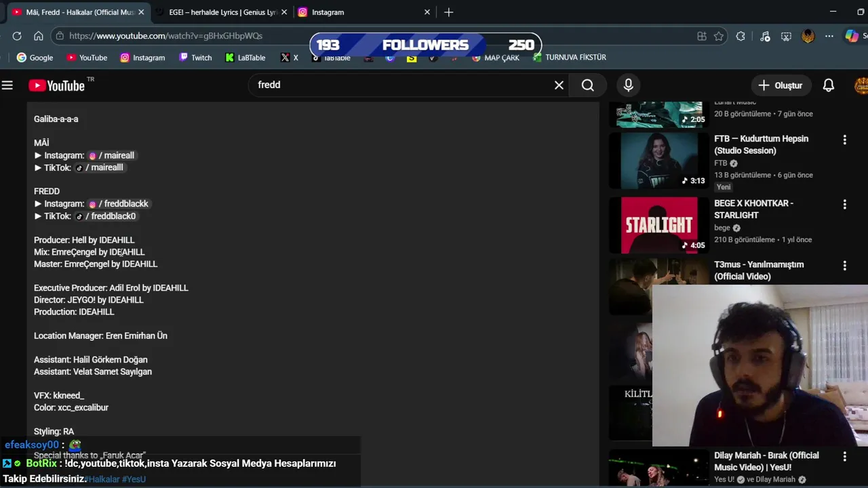
Task: Open MÂİ's Instagram link maireall
Action: pos(111,155)
